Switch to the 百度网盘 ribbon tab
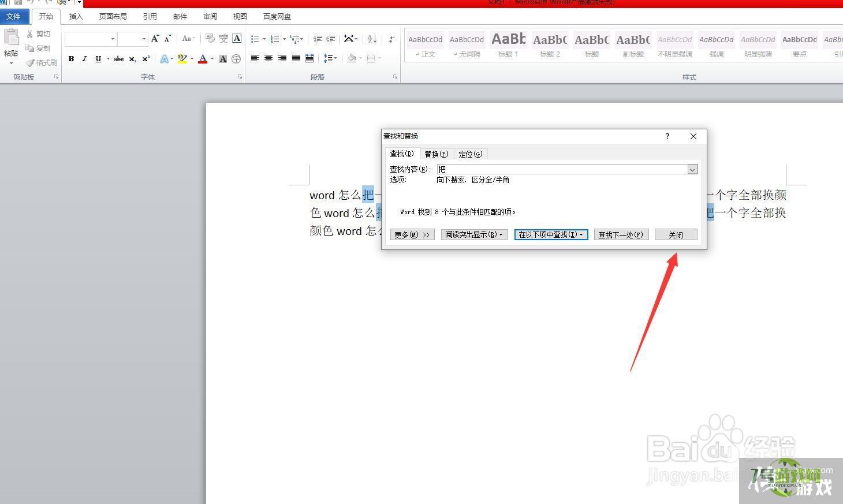The image size is (843, 504). tap(277, 16)
